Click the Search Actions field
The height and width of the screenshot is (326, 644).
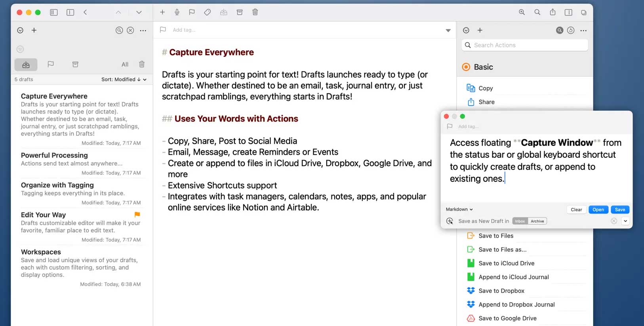525,45
